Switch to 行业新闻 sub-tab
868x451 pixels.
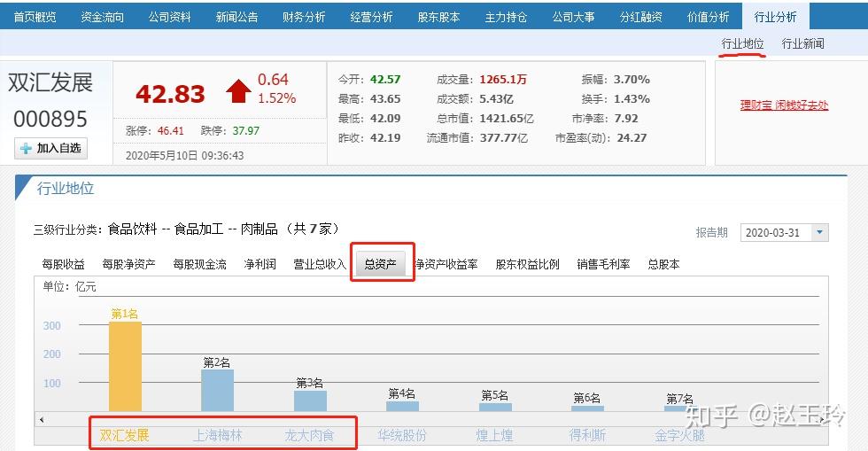(x=802, y=43)
